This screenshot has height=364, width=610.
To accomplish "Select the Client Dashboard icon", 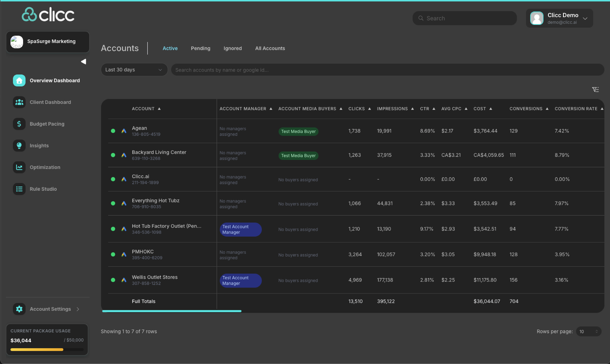I will pos(19,102).
